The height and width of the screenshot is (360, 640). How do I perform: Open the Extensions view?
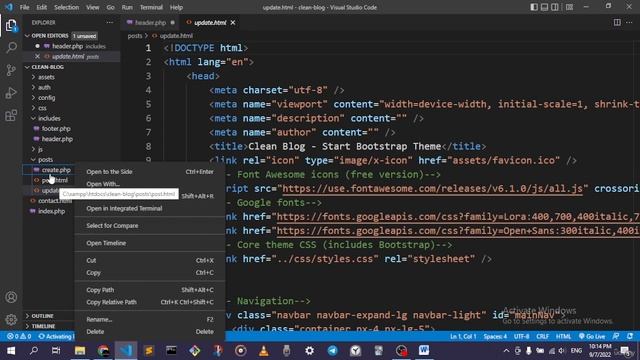click(11, 115)
